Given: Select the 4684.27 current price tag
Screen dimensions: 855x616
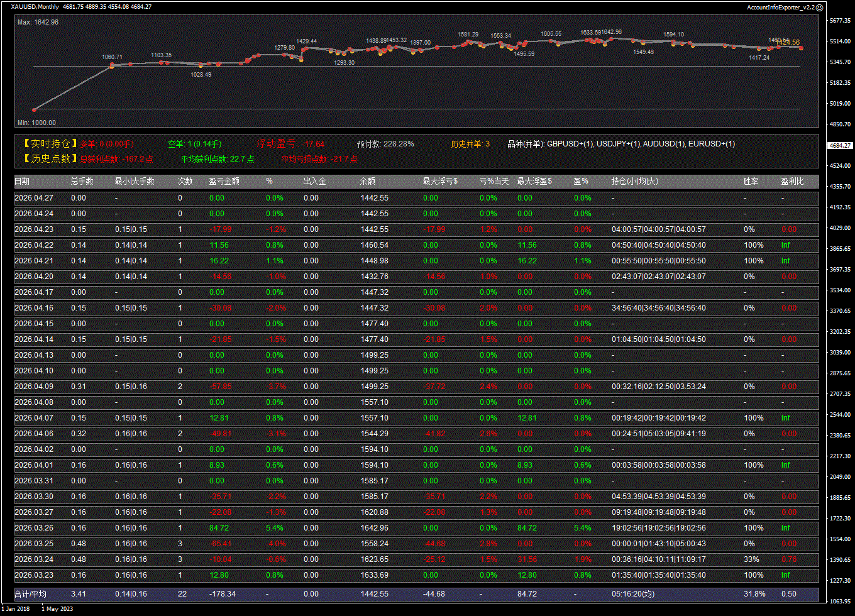Looking at the screenshot, I should [841, 145].
